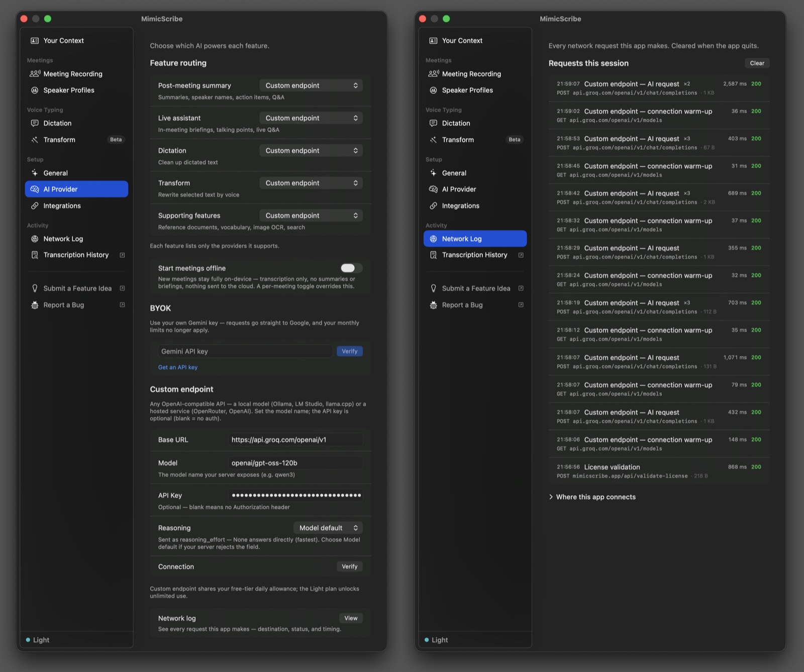Click Speaker Profiles face icon in left window

click(x=35, y=90)
